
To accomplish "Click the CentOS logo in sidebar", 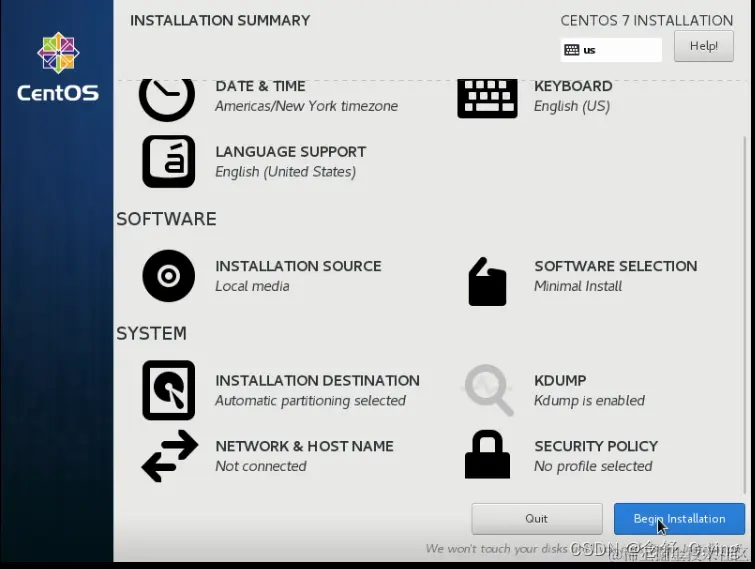I will [x=58, y=67].
